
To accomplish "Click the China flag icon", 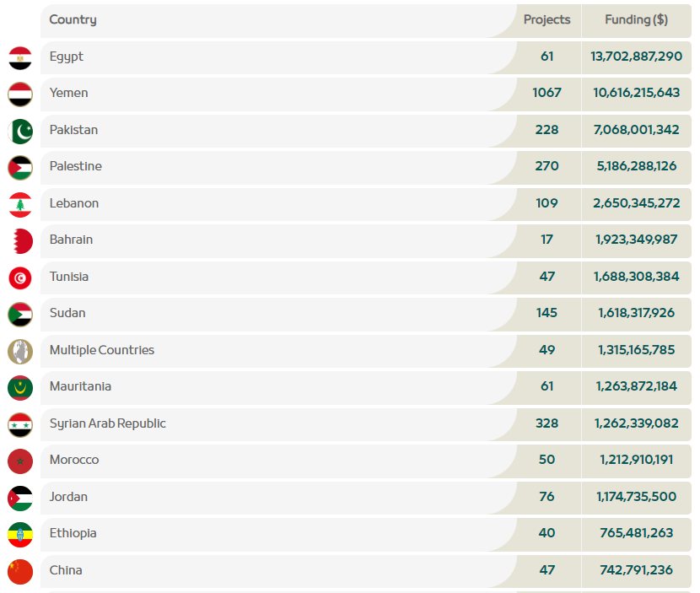I will point(20,571).
